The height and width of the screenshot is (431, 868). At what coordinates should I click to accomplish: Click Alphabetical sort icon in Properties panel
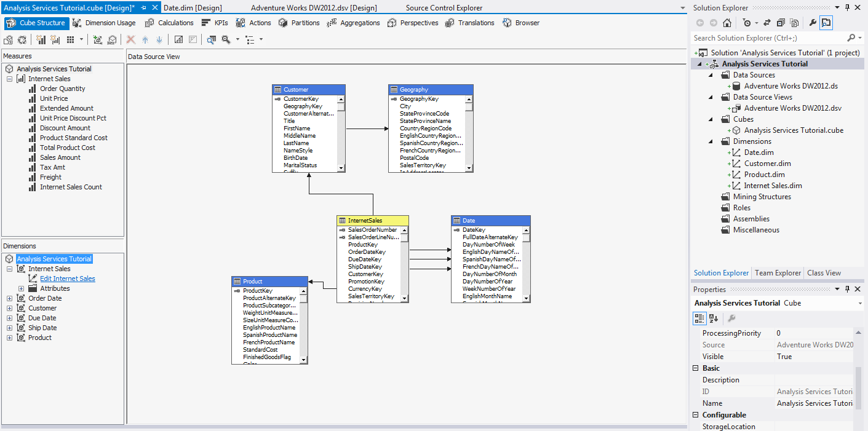[714, 318]
